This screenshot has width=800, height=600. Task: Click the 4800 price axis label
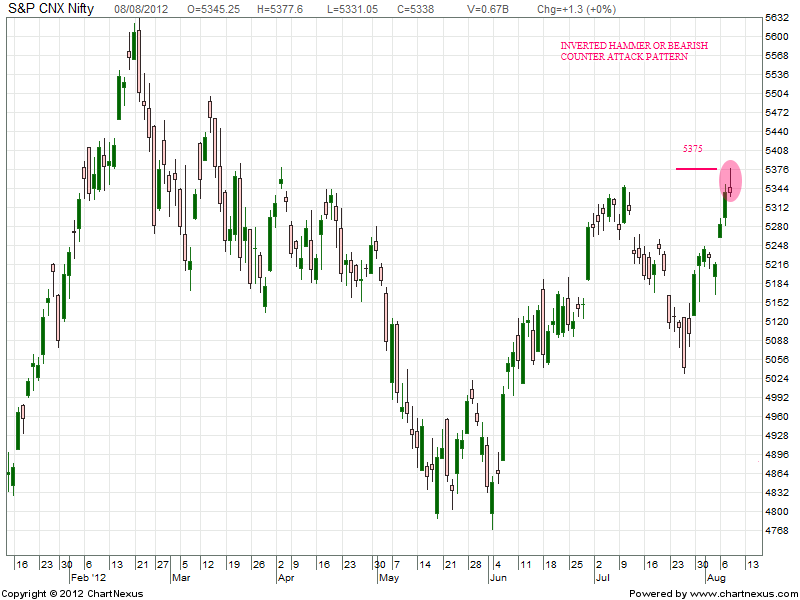click(x=777, y=511)
